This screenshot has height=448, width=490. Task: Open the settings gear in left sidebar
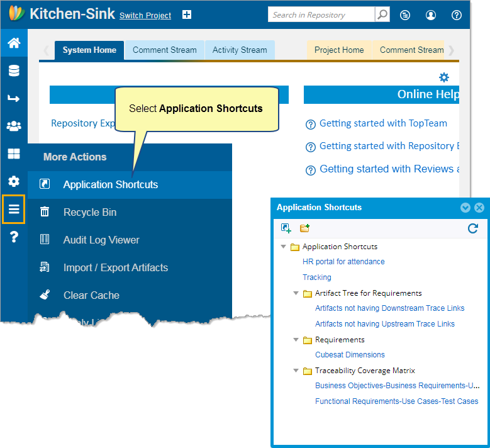[x=14, y=181]
